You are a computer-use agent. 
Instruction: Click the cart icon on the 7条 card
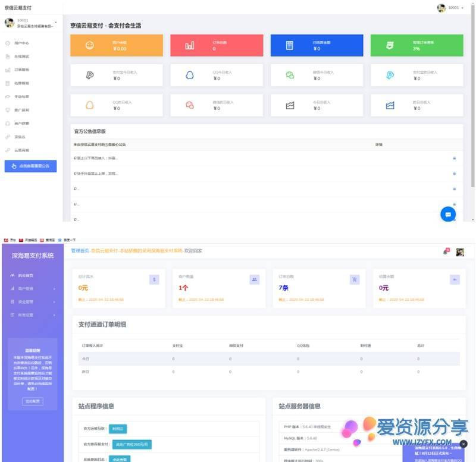355,279
